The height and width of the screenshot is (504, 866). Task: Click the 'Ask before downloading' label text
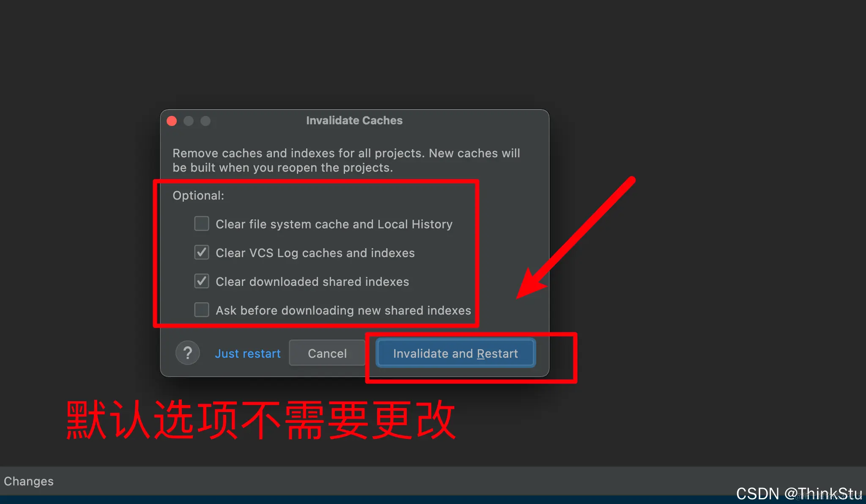343,310
